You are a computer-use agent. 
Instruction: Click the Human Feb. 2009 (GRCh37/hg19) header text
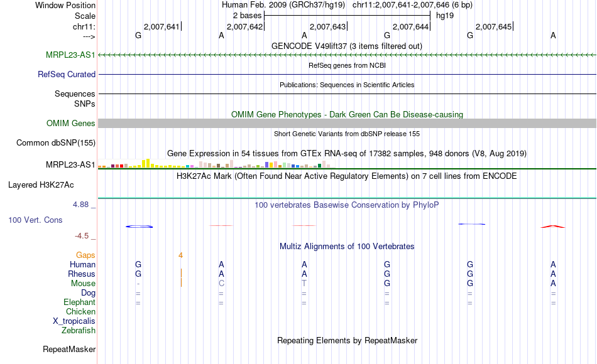click(283, 5)
